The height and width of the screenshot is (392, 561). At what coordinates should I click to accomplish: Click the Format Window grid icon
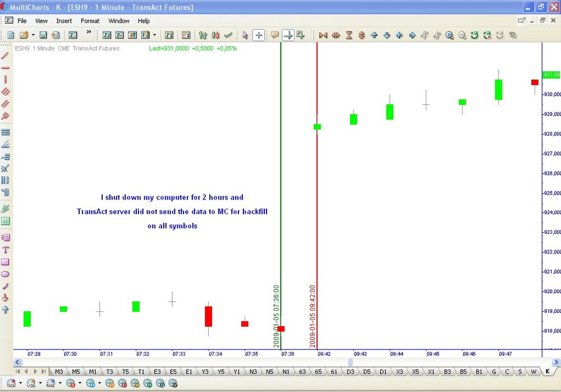pos(186,35)
